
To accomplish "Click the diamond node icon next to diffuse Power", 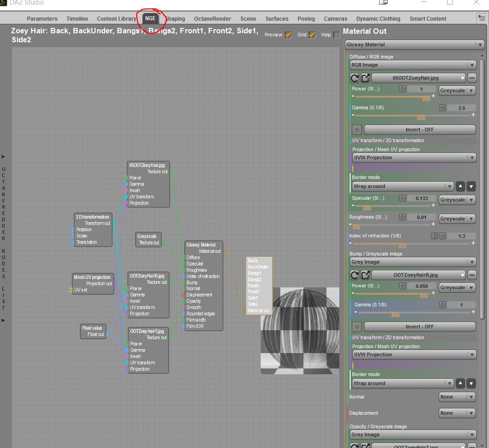I will 402,89.
